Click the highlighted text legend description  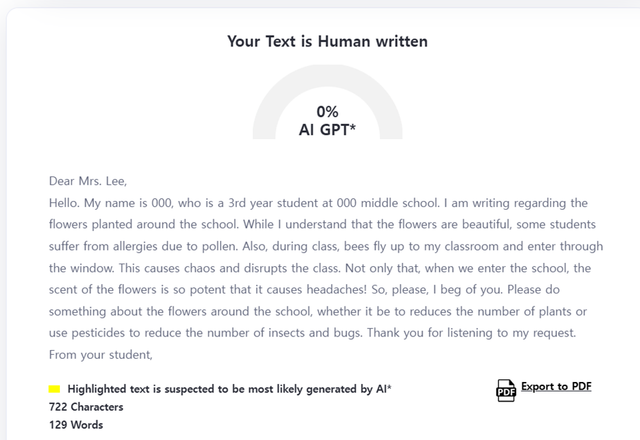(x=229, y=389)
